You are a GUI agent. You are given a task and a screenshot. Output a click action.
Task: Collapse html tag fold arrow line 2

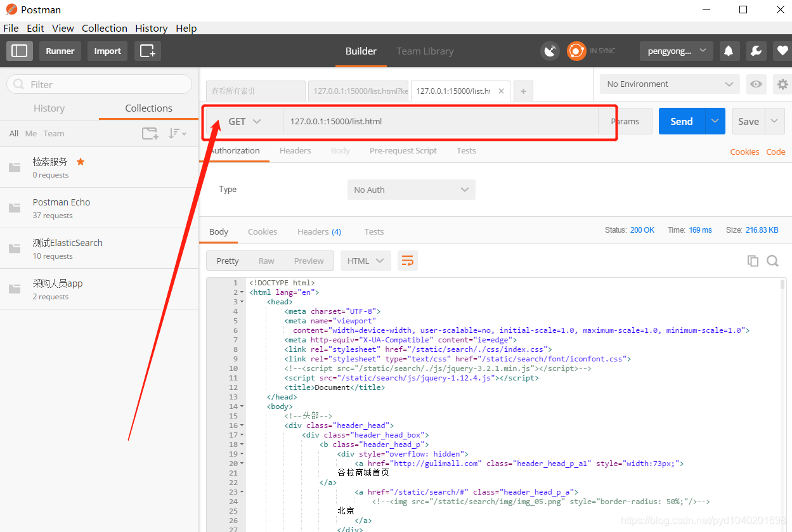point(242,292)
